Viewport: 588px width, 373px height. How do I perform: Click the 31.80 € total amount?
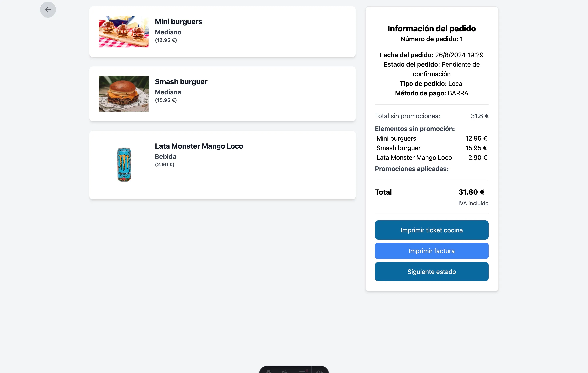tap(471, 192)
